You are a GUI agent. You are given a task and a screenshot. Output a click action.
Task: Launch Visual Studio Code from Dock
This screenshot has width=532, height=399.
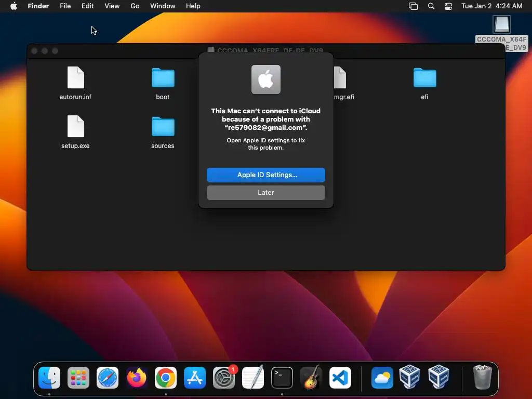point(340,377)
